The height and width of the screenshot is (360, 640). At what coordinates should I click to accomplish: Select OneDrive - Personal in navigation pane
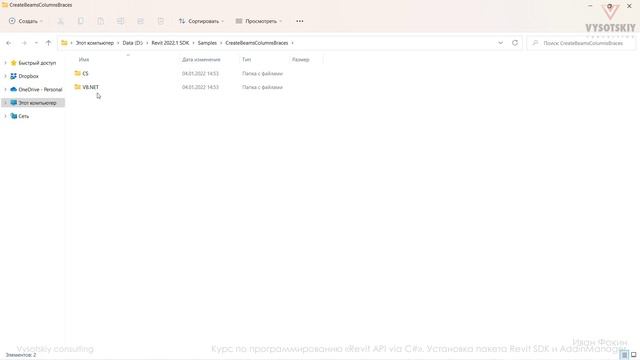click(40, 89)
